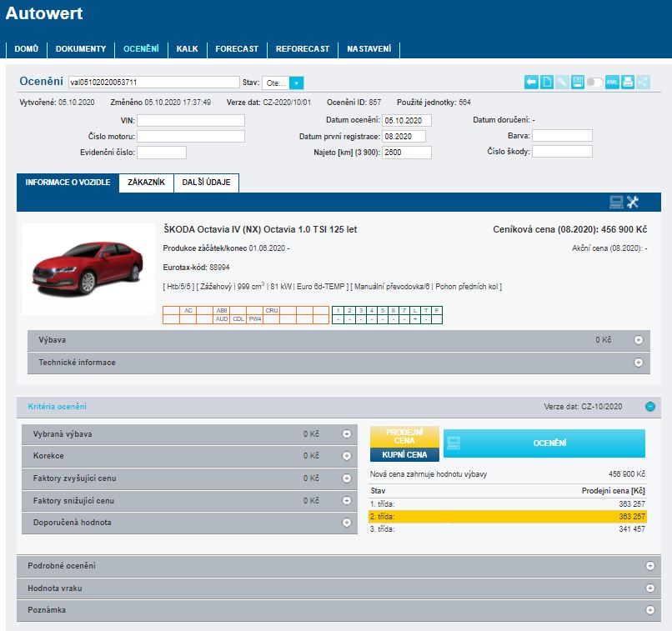Open the NASTAVENÍ menu
672x631 pixels.
(369, 49)
